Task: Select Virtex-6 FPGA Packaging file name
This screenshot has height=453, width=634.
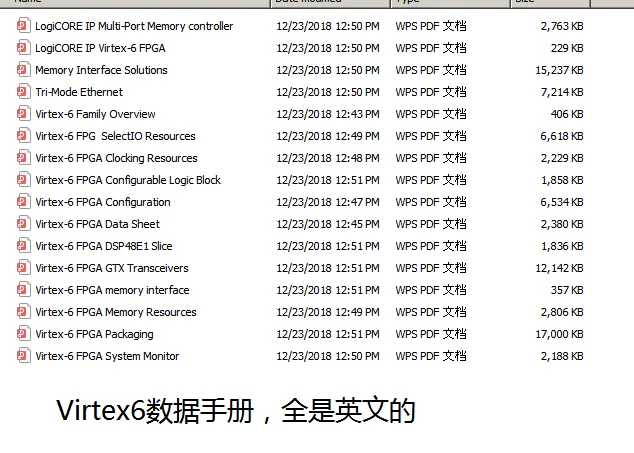Action: (x=94, y=334)
